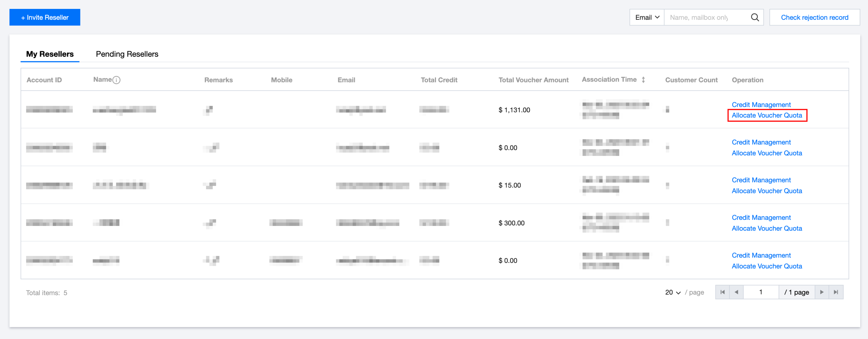This screenshot has height=339, width=868.
Task: Switch to Pending Resellers tab
Action: pyautogui.click(x=127, y=54)
